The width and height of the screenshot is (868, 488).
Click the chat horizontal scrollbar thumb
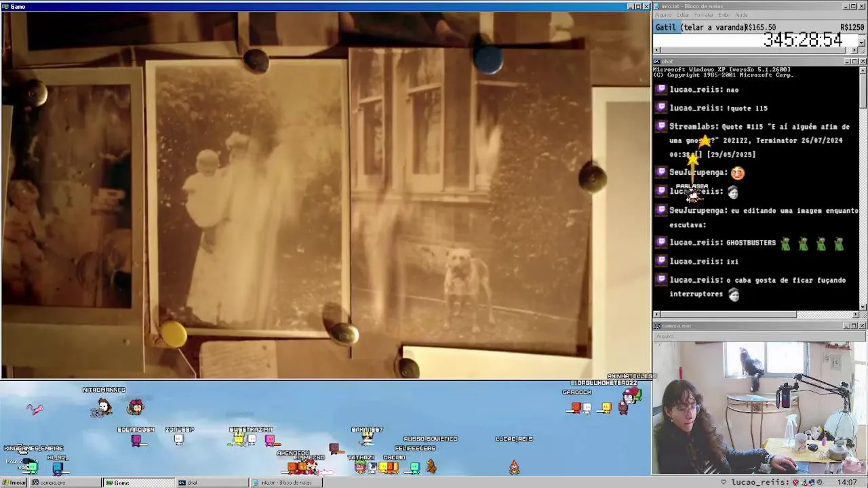pos(728,314)
